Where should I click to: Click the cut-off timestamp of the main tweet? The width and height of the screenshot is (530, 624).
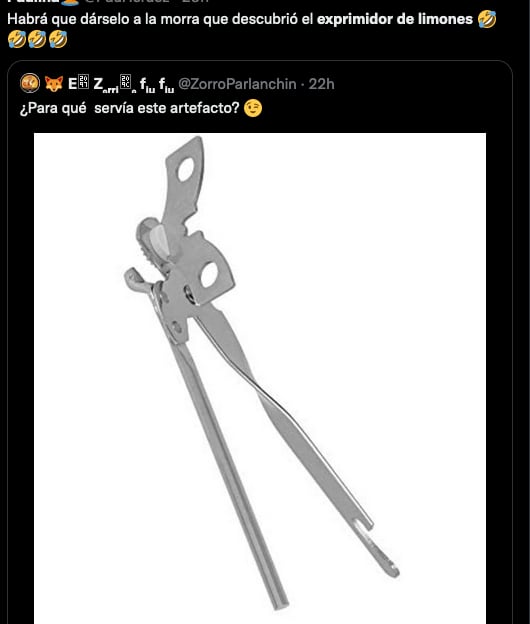(195, 2)
